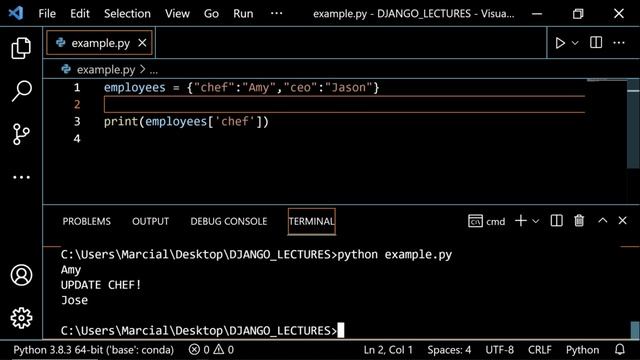Change file encoding UTF-8
Viewport: 640px width, 360px height.
[500, 350]
